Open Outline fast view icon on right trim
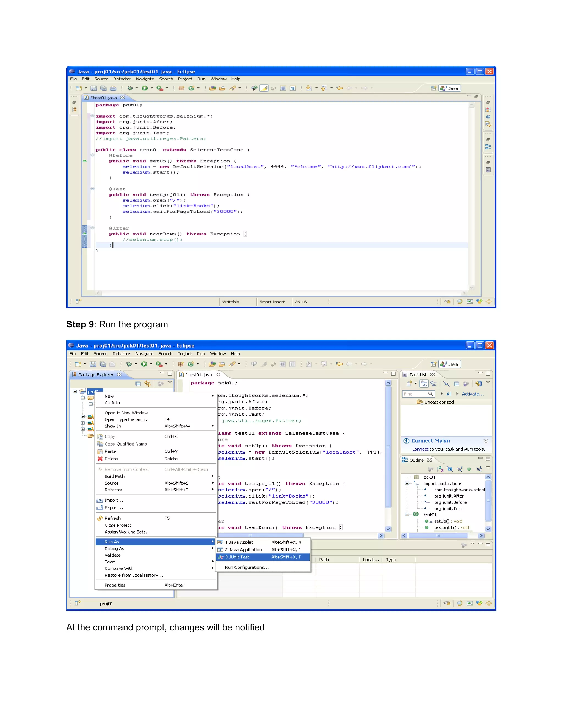This screenshot has width=563, height=728. click(x=488, y=147)
